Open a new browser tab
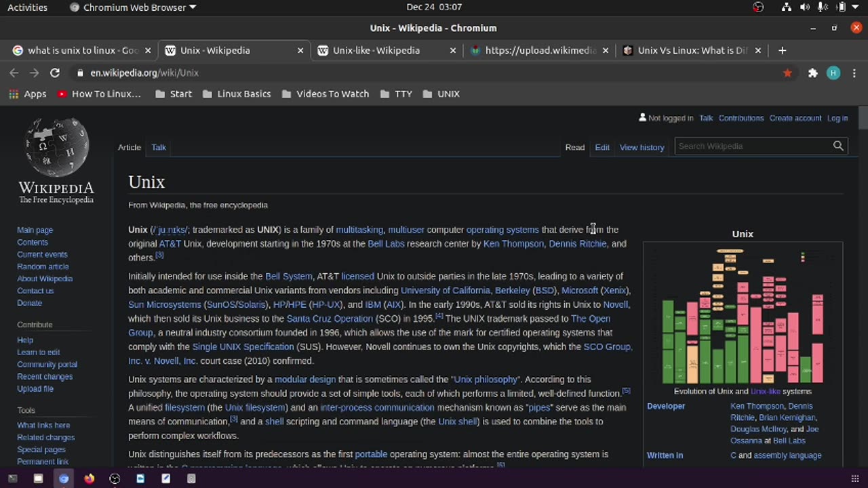This screenshot has width=868, height=488. pos(782,50)
